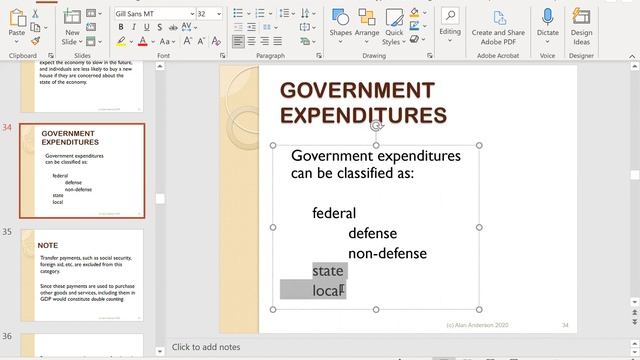640x360 pixels.
Task: Open the Drawing dialog launcher
Action: pyautogui.click(x=430, y=56)
